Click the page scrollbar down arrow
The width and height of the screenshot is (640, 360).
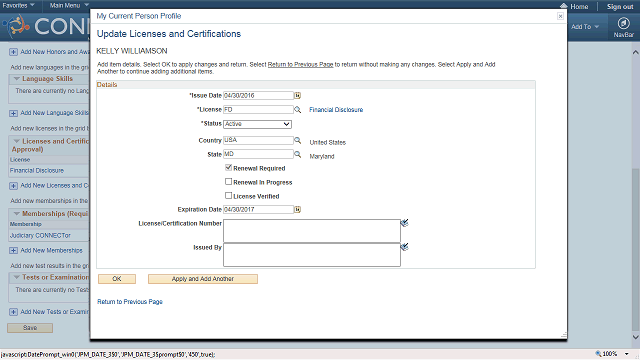[x=636, y=337]
